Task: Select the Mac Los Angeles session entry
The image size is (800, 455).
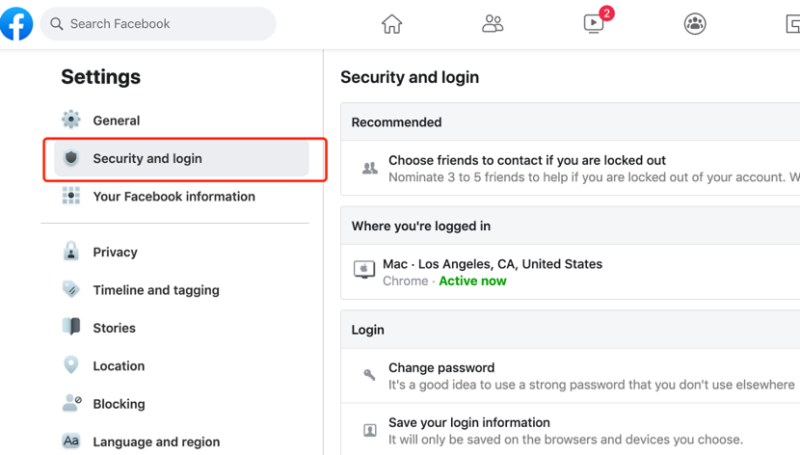Action: coord(492,265)
